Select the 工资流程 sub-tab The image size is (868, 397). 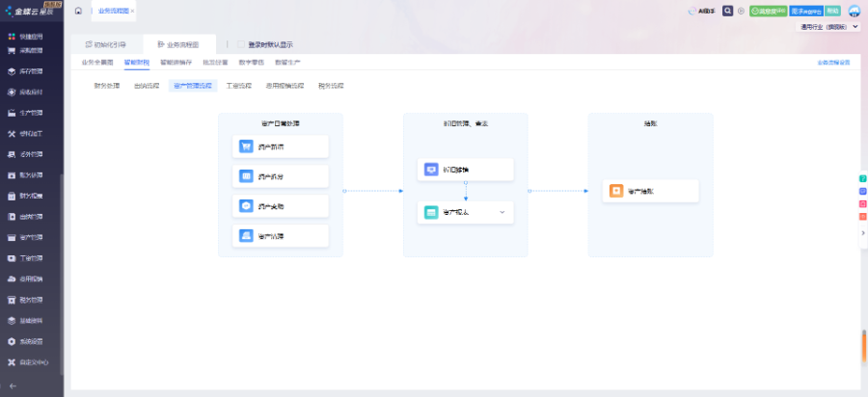[238, 86]
